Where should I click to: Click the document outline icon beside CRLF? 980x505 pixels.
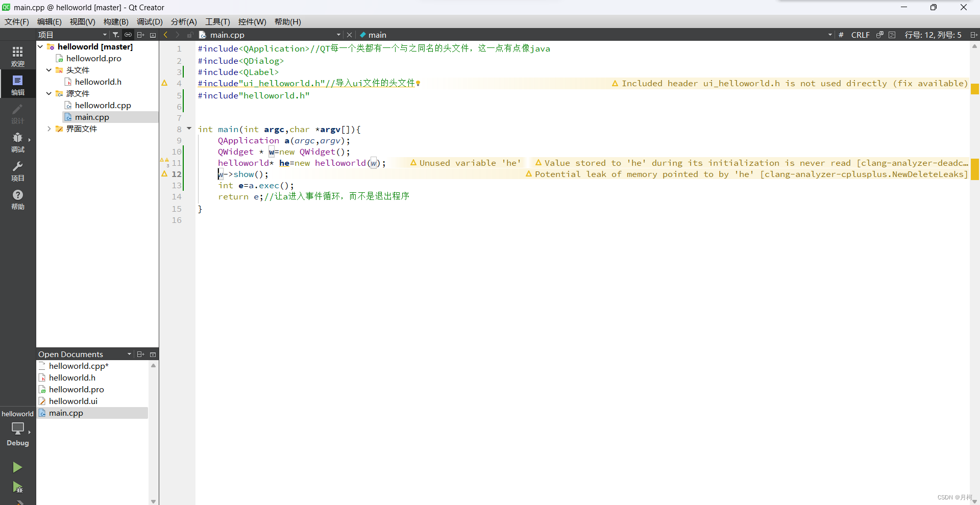892,35
